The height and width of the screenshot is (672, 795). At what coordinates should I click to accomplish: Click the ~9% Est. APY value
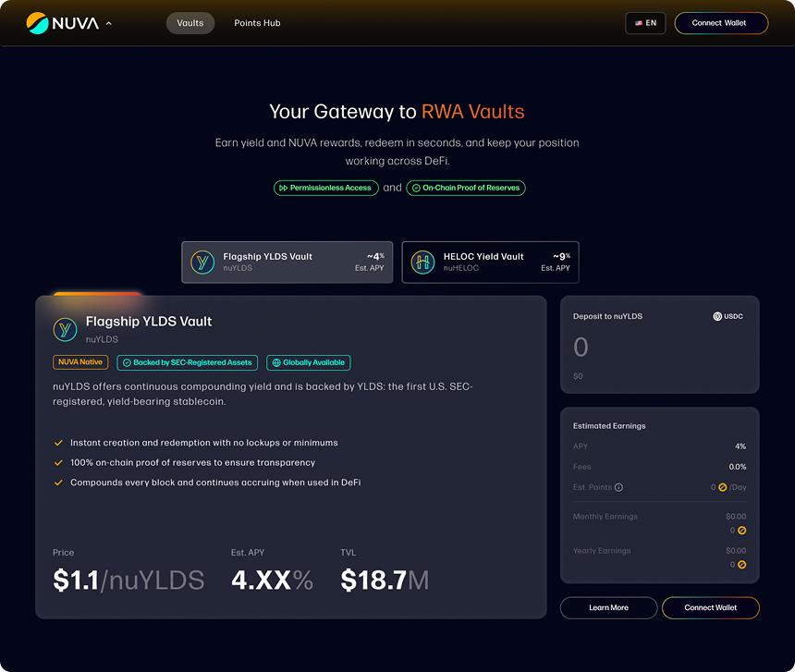[x=561, y=256]
